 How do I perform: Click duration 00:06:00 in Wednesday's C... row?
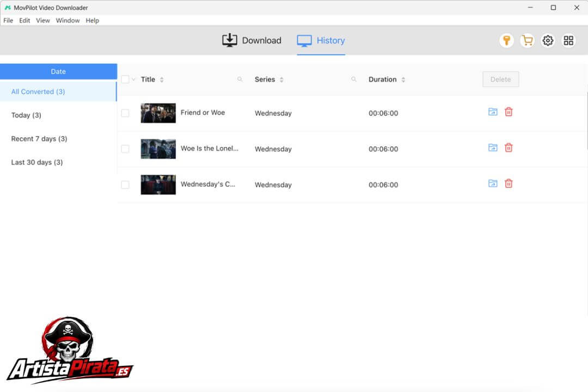[x=383, y=185]
